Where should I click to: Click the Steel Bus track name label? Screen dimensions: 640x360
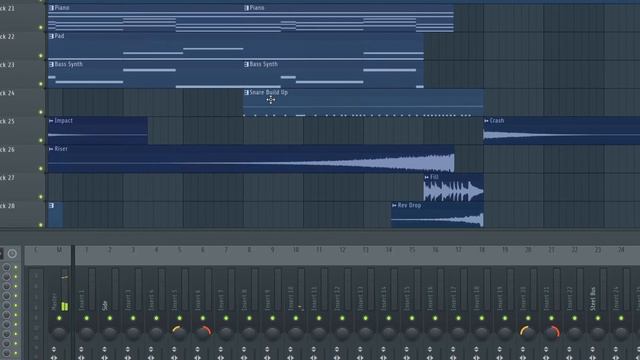pyautogui.click(x=593, y=298)
